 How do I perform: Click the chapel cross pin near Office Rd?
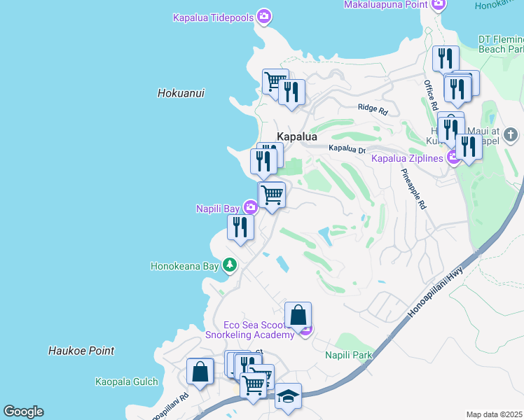click(510, 135)
